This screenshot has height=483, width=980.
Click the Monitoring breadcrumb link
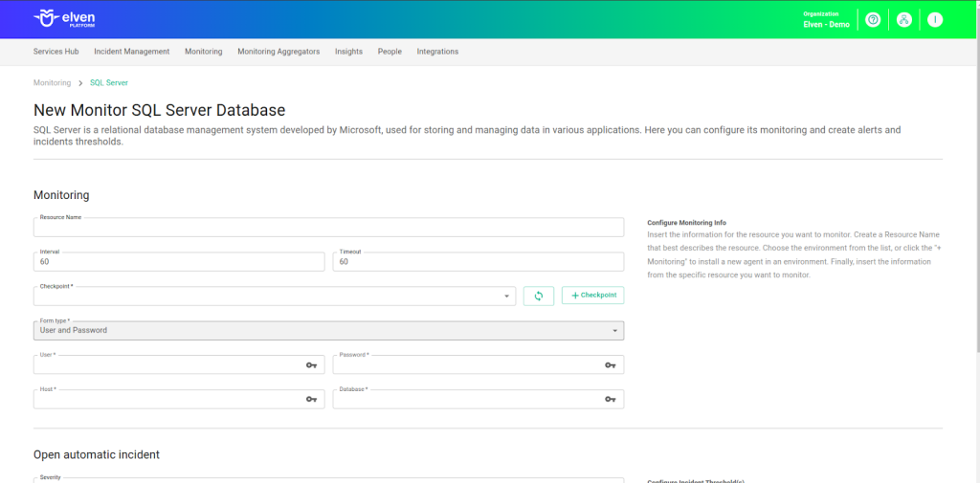click(52, 83)
